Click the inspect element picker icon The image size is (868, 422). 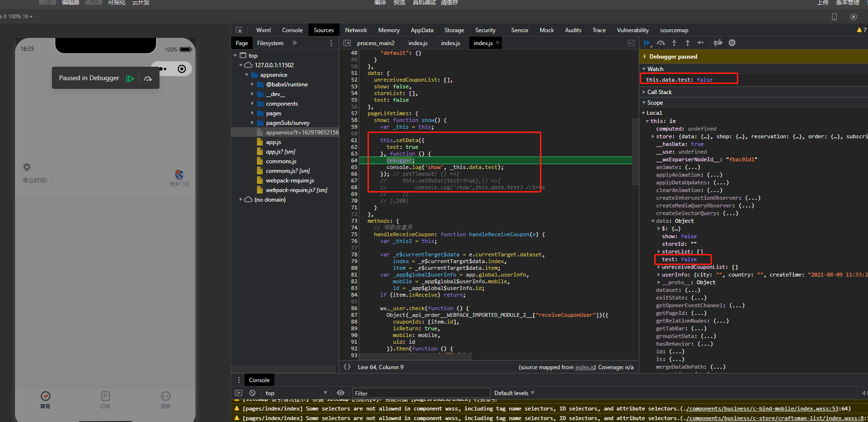(x=239, y=30)
